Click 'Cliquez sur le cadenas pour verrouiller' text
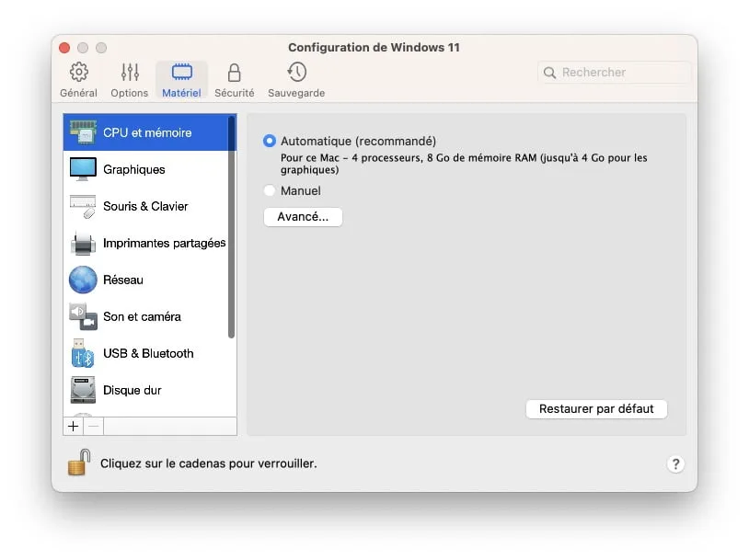Image resolution: width=749 pixels, height=560 pixels. point(208,463)
